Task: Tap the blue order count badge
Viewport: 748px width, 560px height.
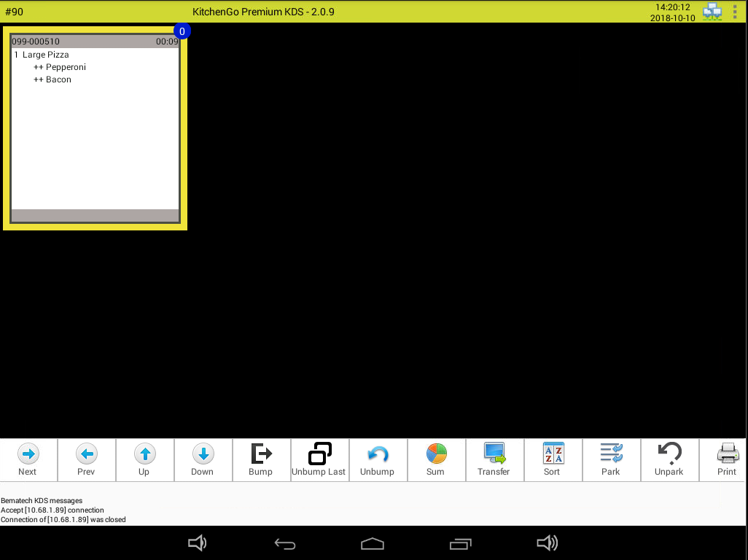Action: click(x=182, y=31)
